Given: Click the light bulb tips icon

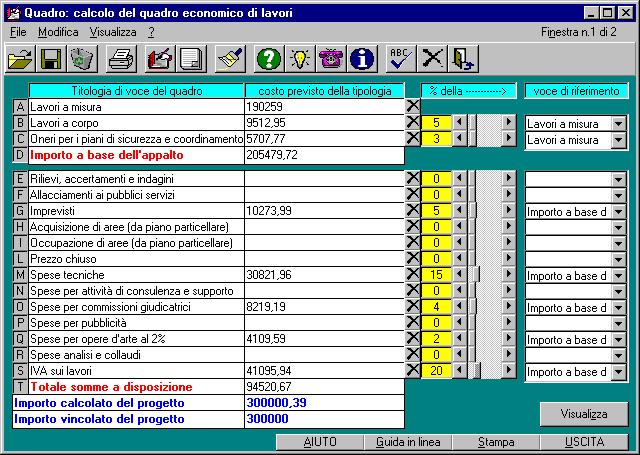Looking at the screenshot, I should pyautogui.click(x=299, y=59).
